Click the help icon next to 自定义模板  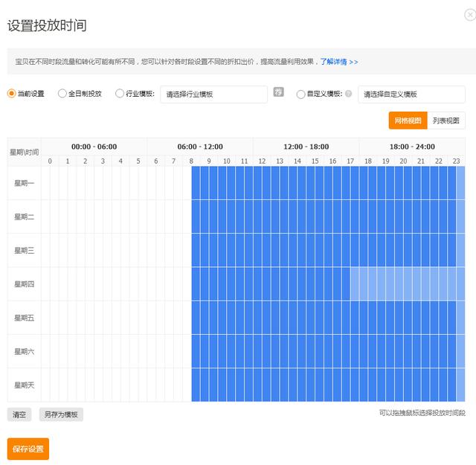pos(348,94)
